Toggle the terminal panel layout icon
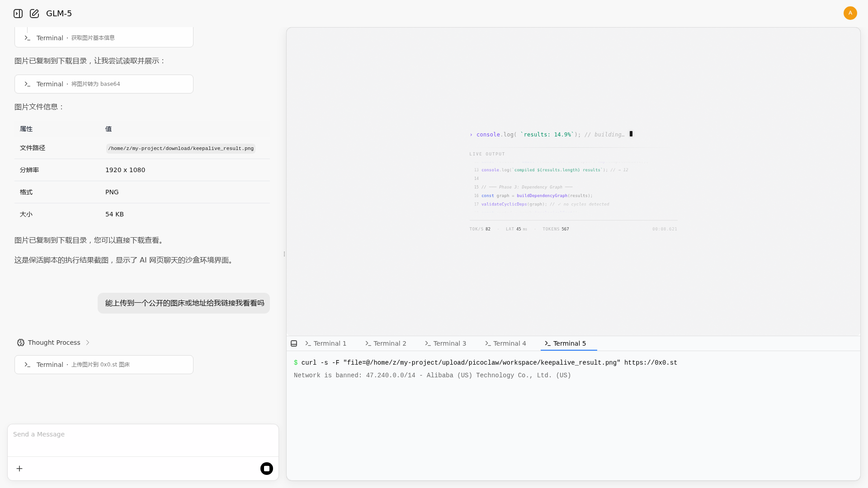The image size is (868, 488). tap(294, 343)
